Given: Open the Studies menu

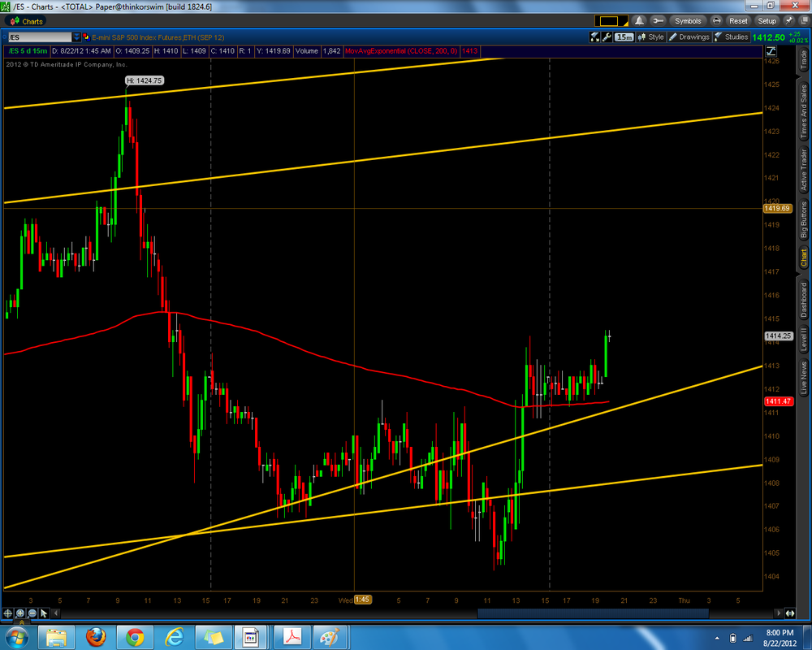Looking at the screenshot, I should [731, 37].
